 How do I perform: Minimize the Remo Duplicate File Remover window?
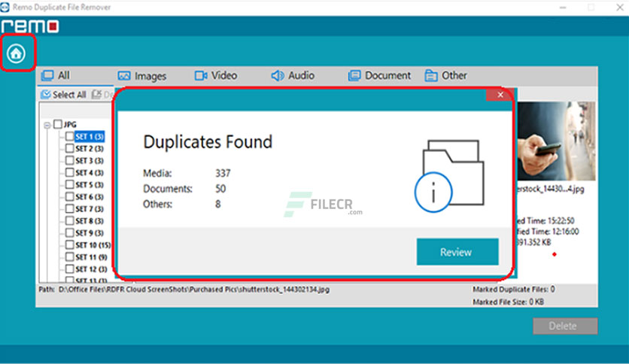pyautogui.click(x=562, y=8)
